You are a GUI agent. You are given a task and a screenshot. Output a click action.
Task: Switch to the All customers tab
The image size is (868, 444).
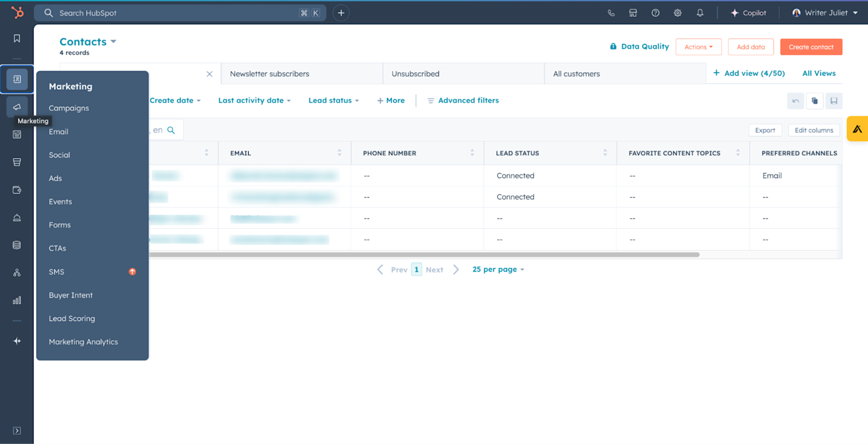point(625,74)
